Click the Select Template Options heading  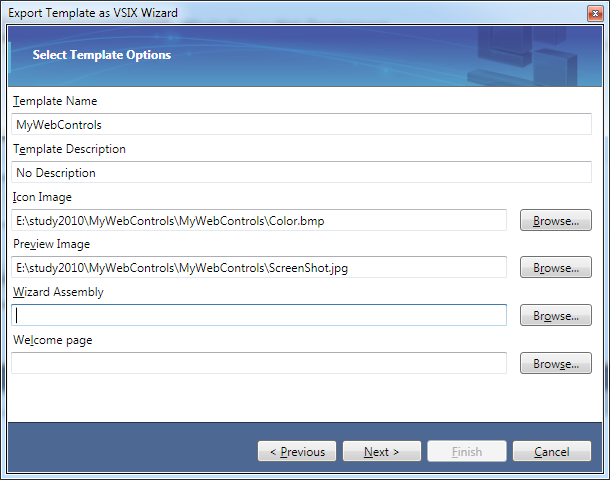pos(102,55)
